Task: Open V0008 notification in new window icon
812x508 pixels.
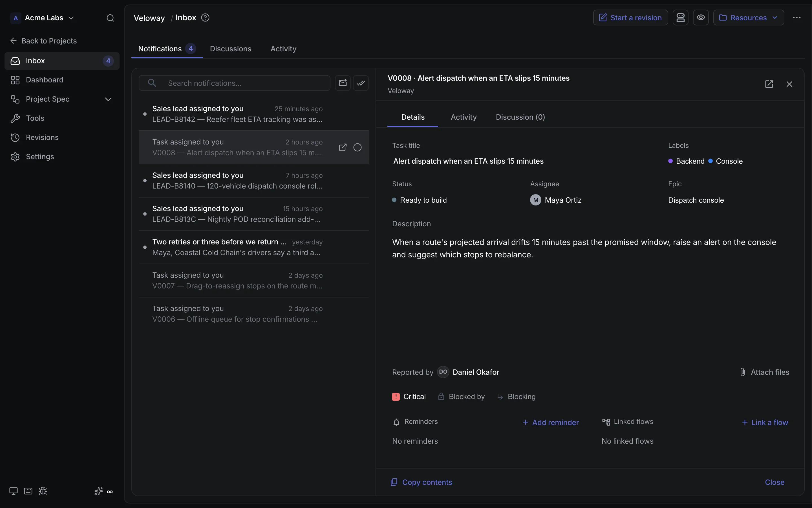Action: coord(343,147)
